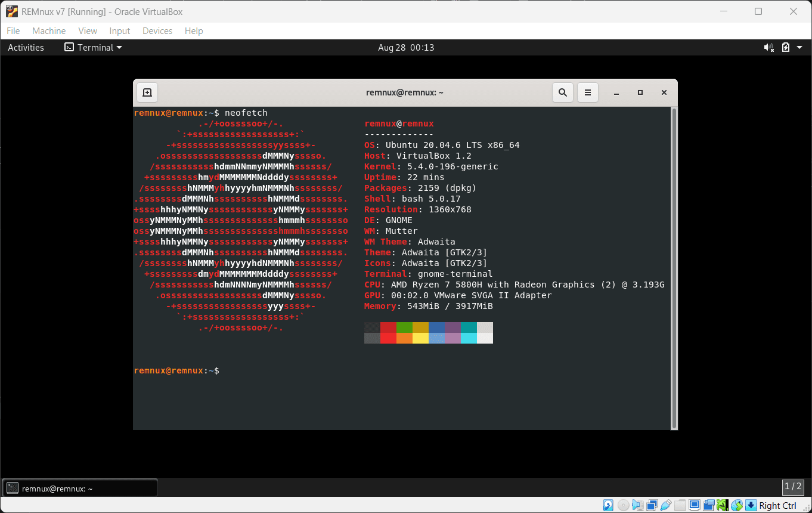Click the OS: Ubuntu 20.04.6 LTS line
Image resolution: width=812 pixels, height=513 pixels.
pos(442,145)
